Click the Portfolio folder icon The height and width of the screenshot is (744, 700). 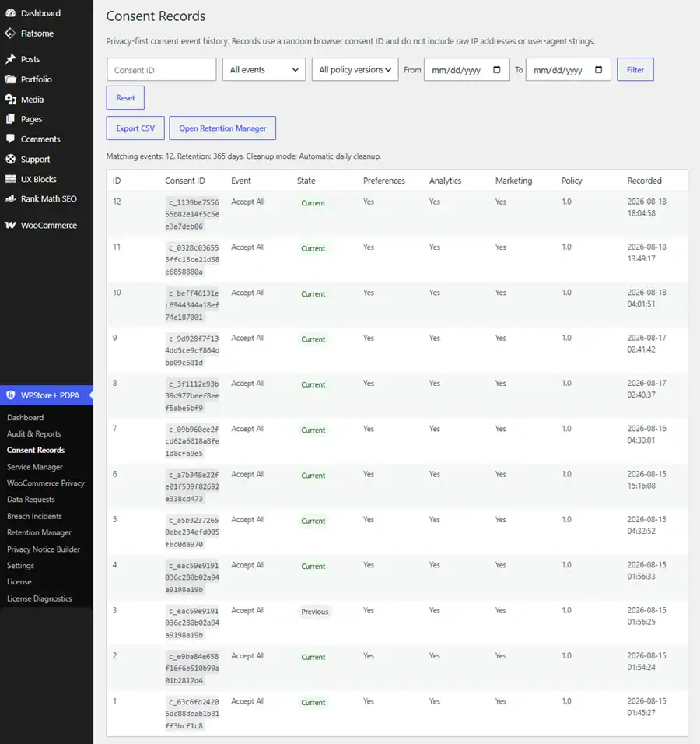tap(10, 79)
